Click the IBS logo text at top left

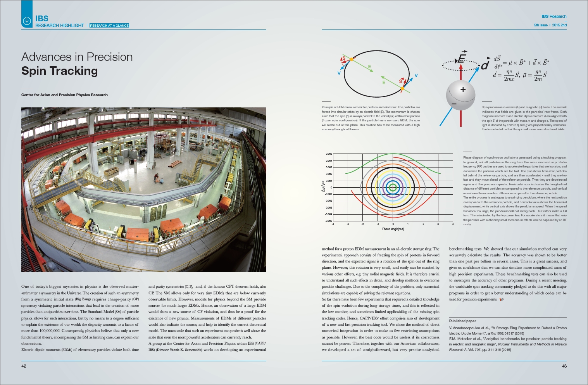pos(42,18)
